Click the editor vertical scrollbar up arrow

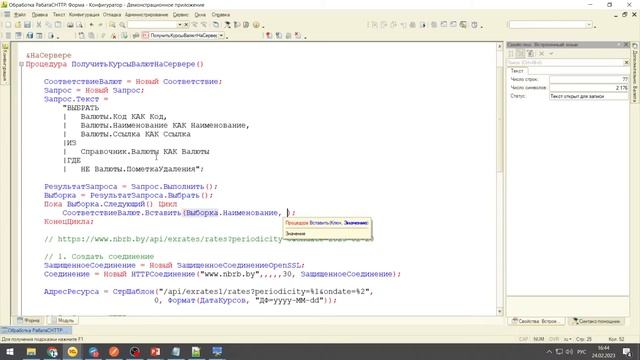point(500,47)
